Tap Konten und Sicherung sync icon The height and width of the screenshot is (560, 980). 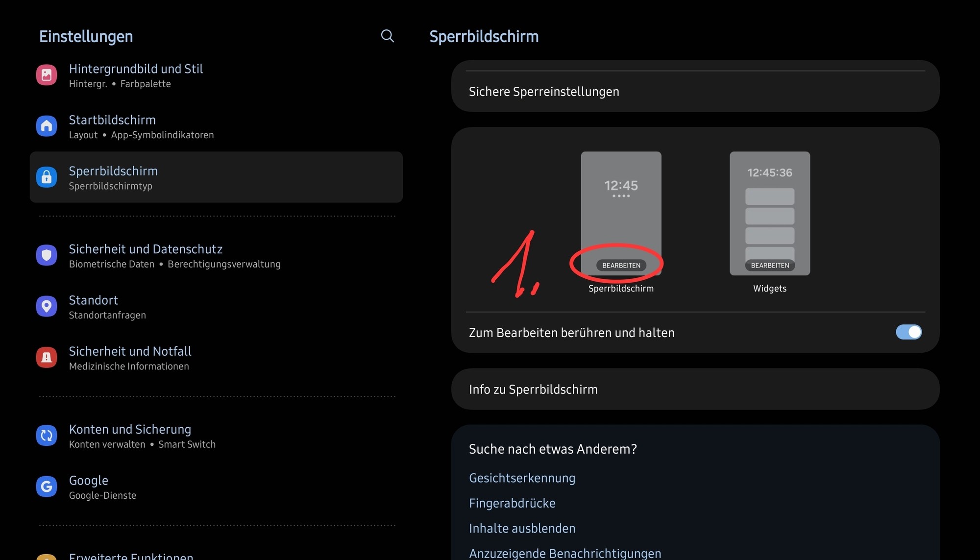[47, 436]
